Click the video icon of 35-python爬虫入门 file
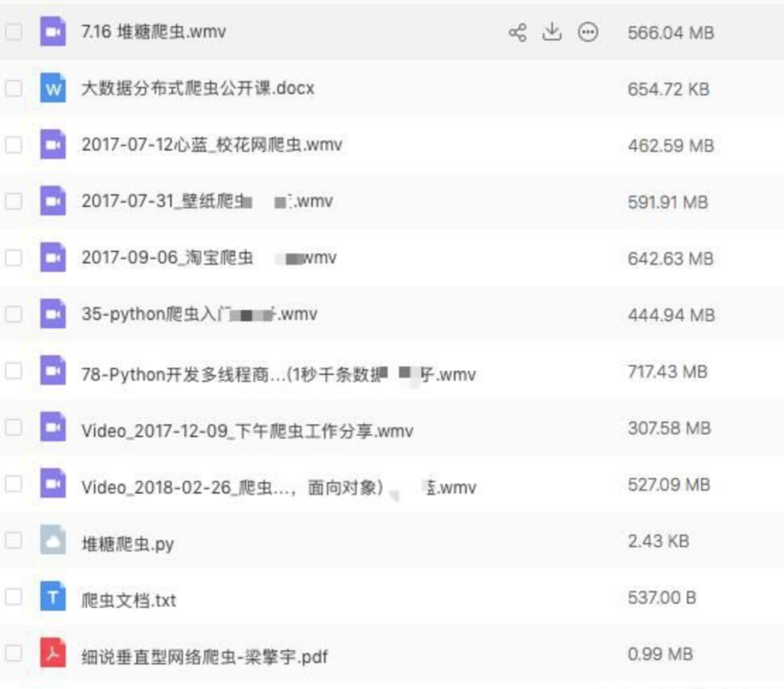 click(53, 314)
